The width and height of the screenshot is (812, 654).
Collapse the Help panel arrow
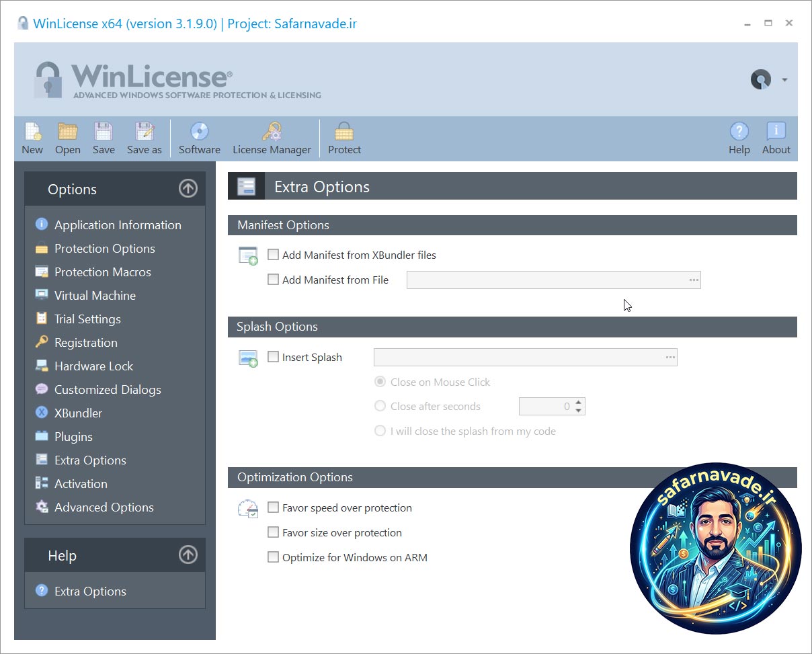pyautogui.click(x=188, y=555)
